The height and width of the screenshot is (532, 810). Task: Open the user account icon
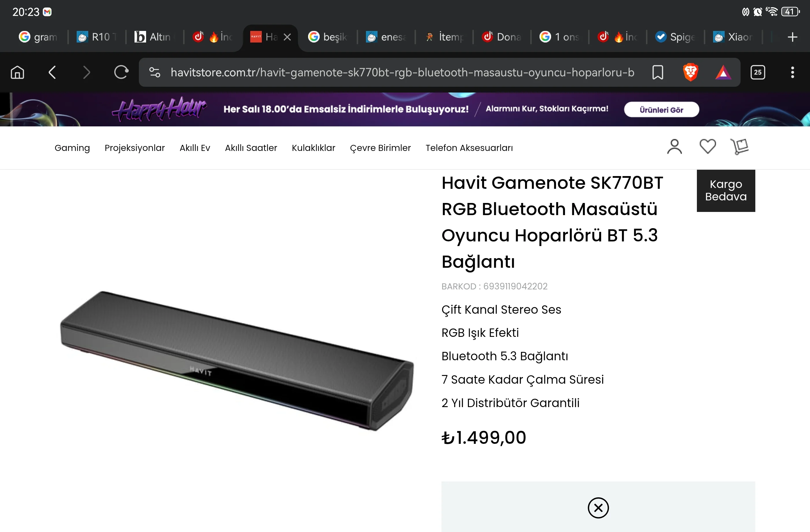[x=675, y=147]
